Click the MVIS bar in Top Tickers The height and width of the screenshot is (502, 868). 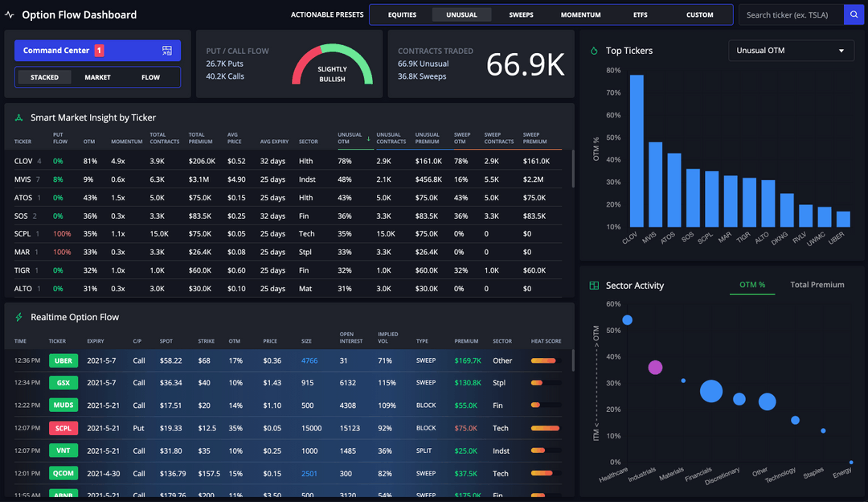click(x=656, y=184)
